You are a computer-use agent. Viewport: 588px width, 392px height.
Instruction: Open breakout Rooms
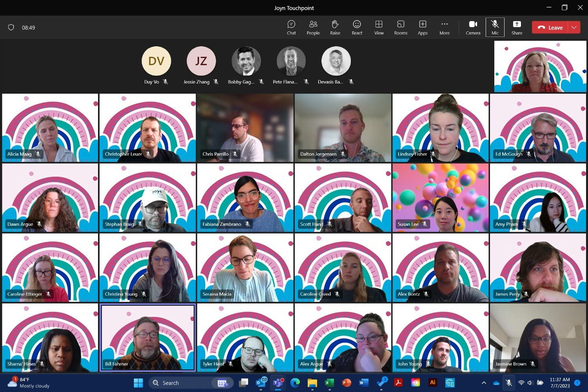click(x=401, y=27)
